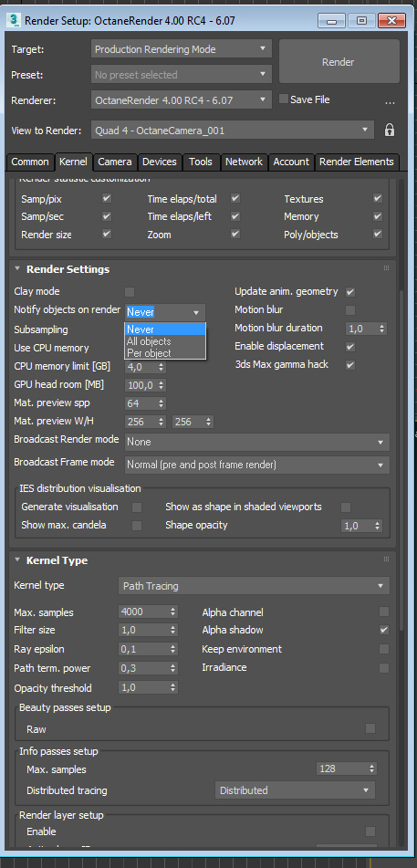The height and width of the screenshot is (868, 417).
Task: Collapse the Kernel Type rollout
Action: click(17, 560)
